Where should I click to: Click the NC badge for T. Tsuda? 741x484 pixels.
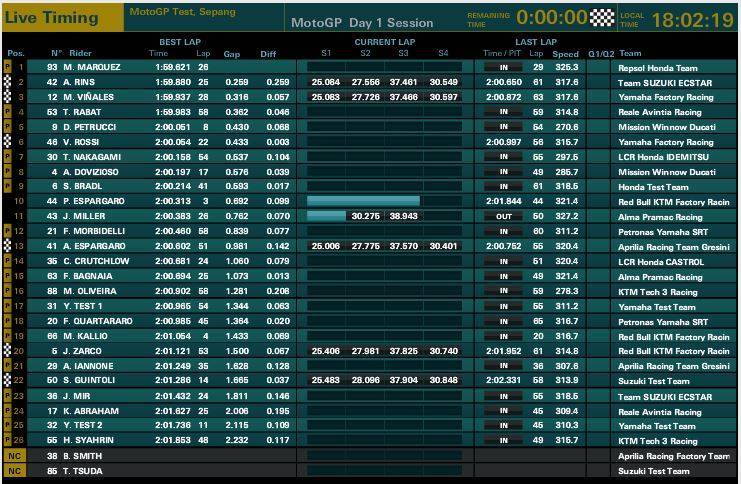click(15, 471)
